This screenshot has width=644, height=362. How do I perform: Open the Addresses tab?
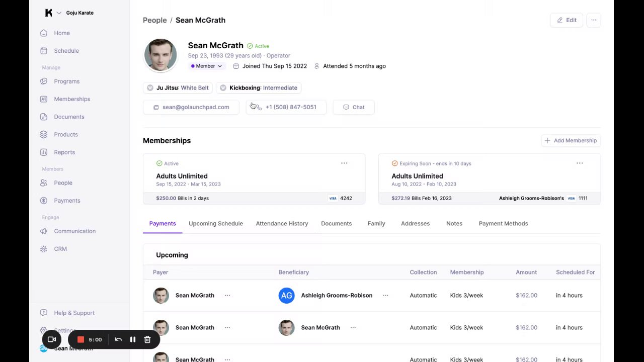(415, 224)
